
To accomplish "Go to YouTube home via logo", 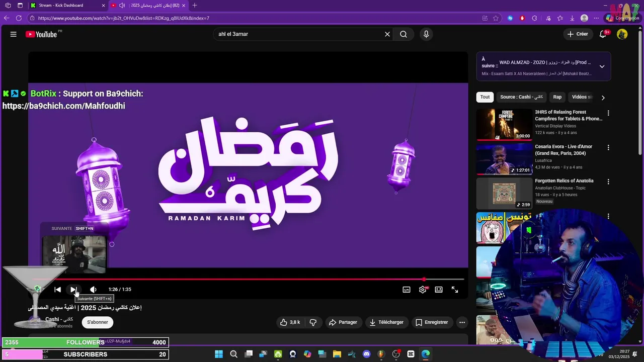I will 41,34.
